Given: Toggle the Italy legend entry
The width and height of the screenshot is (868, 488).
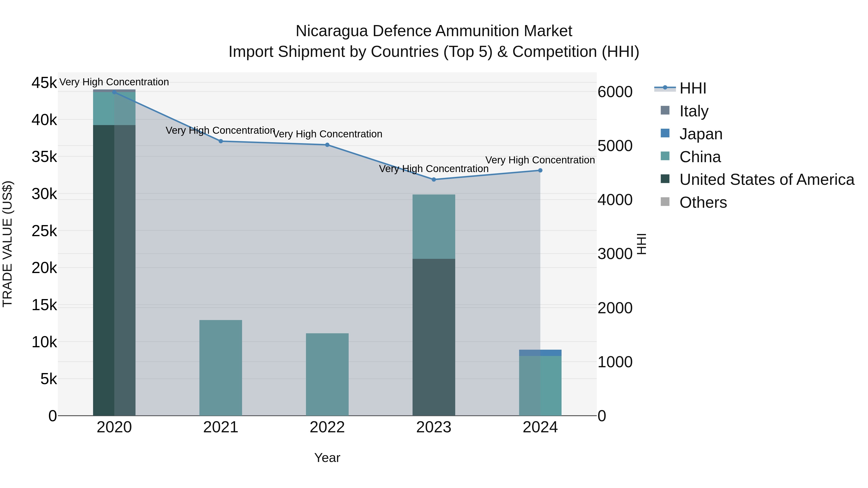Looking at the screenshot, I should [x=685, y=111].
